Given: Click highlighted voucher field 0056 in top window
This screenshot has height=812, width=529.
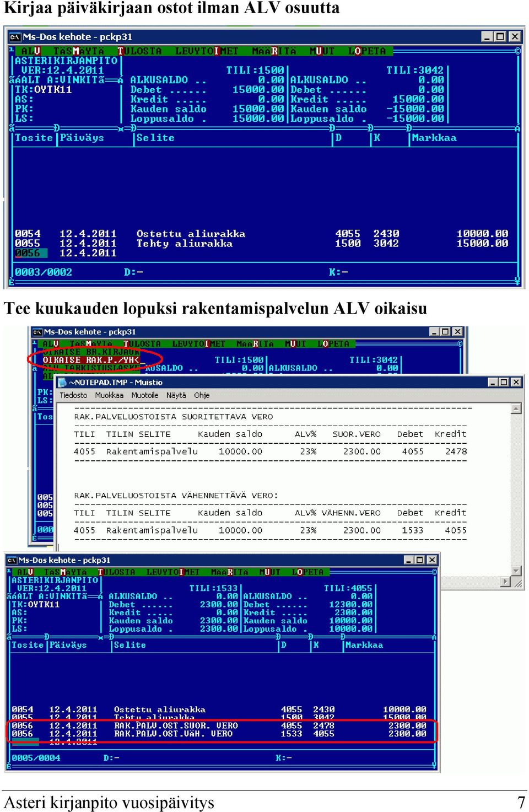Looking at the screenshot, I should pyautogui.click(x=30, y=253).
